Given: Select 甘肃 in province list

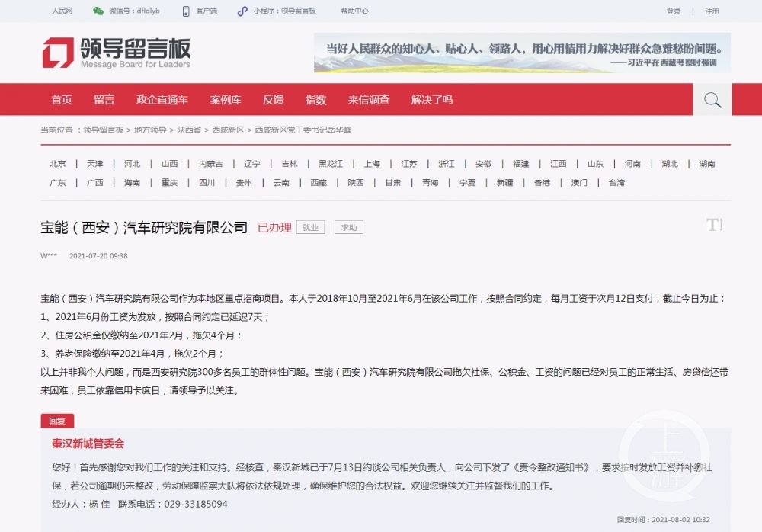Looking at the screenshot, I should [x=393, y=183].
